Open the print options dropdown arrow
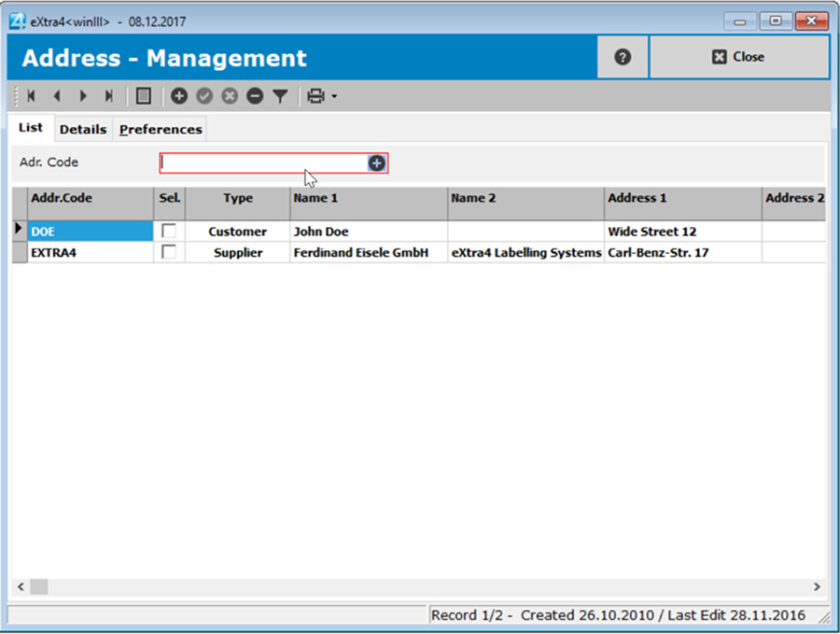This screenshot has height=634, width=840. tap(332, 95)
